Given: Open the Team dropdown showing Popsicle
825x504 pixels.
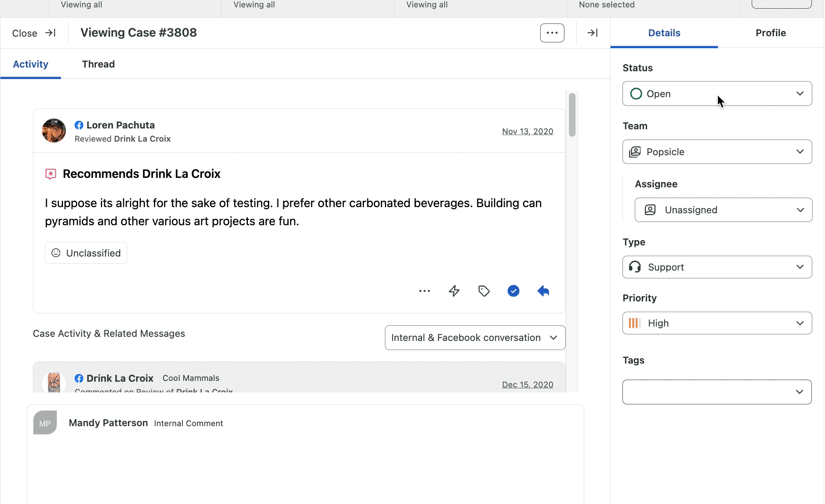Looking at the screenshot, I should [x=717, y=152].
